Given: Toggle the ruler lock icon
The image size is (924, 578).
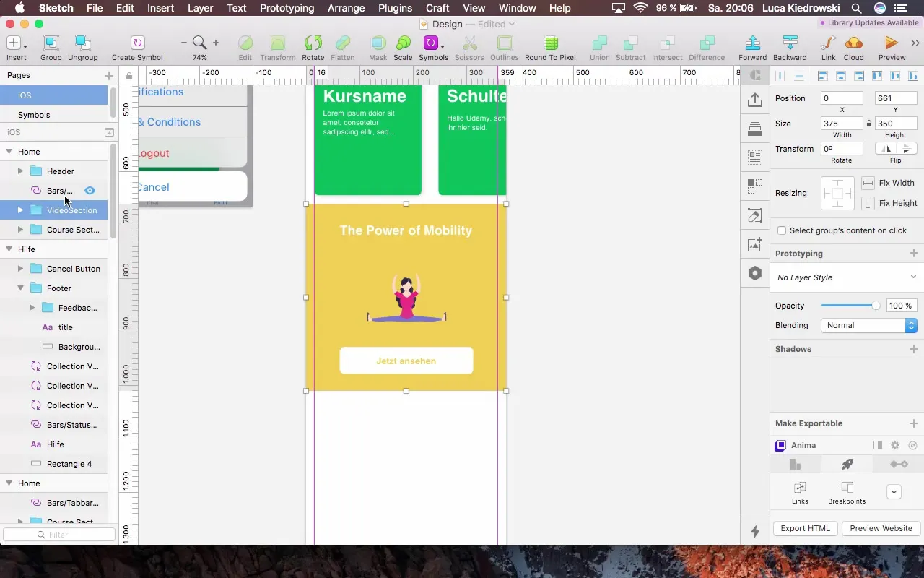Looking at the screenshot, I should (128, 75).
